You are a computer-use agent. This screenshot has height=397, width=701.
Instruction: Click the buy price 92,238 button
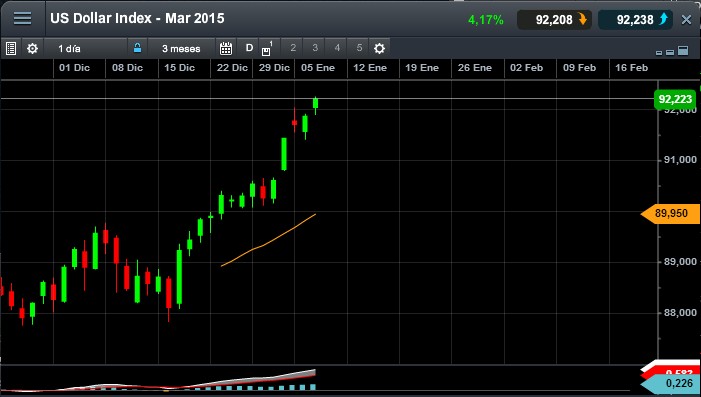click(x=635, y=20)
